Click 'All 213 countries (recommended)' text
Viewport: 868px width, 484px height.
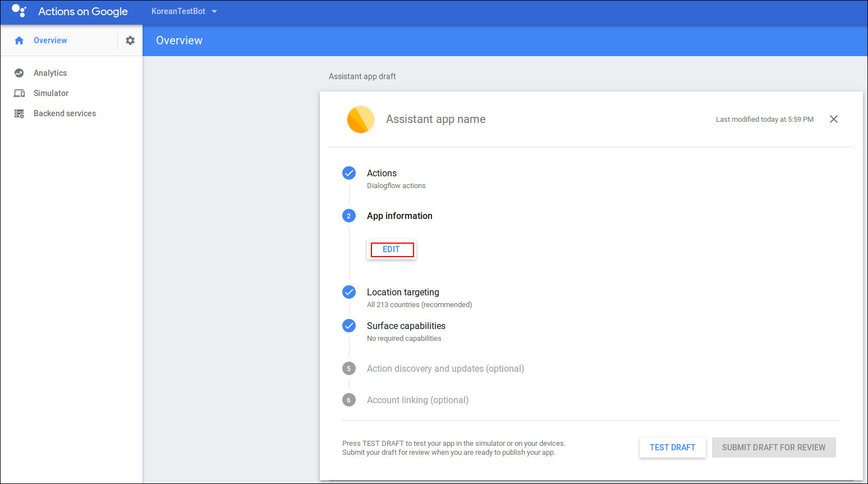pos(419,305)
